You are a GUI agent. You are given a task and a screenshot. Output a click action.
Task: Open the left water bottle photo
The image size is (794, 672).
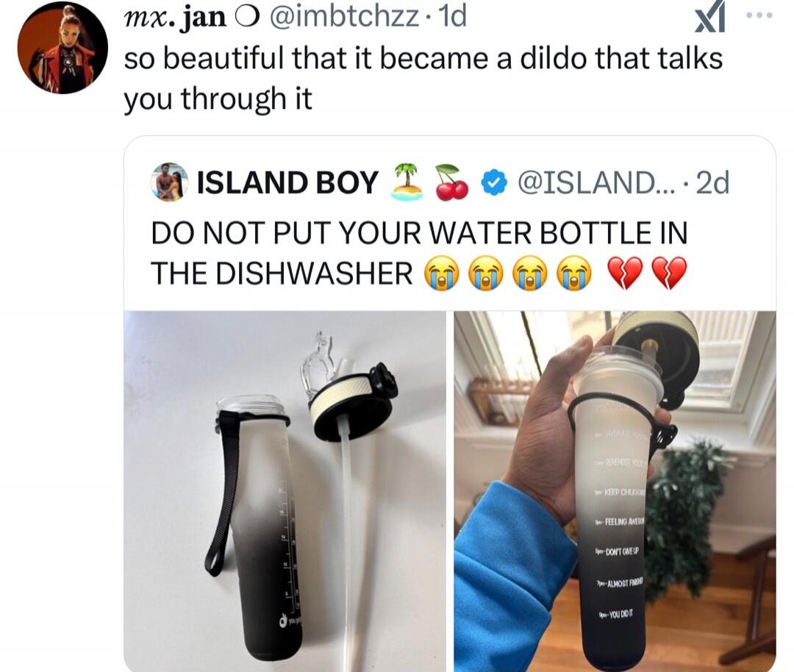click(285, 491)
